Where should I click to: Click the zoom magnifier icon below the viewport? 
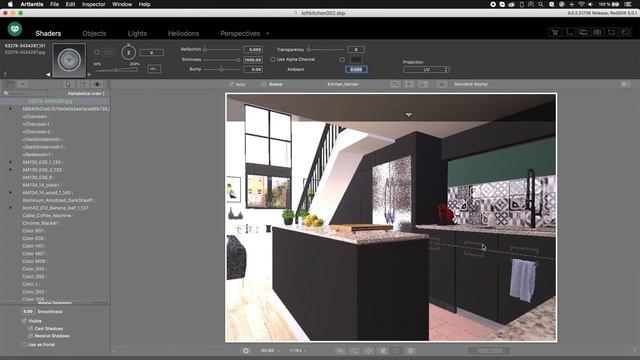tap(340, 351)
